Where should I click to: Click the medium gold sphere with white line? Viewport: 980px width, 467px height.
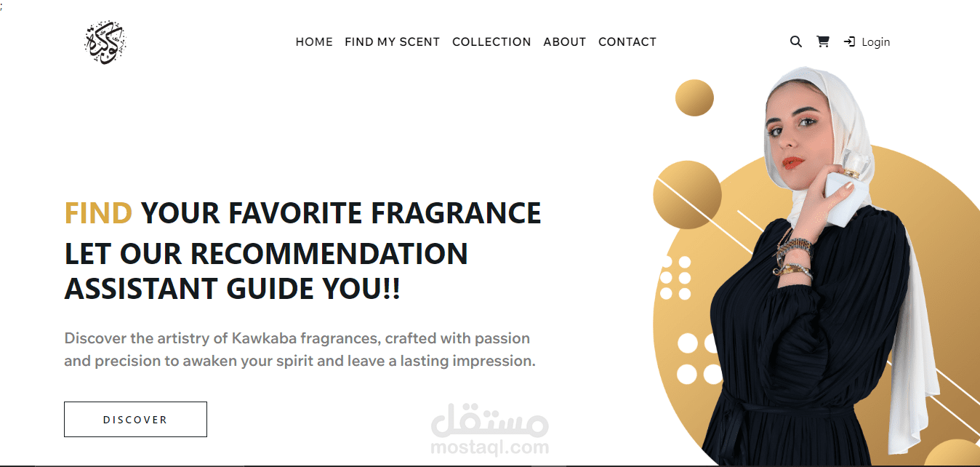687,195
